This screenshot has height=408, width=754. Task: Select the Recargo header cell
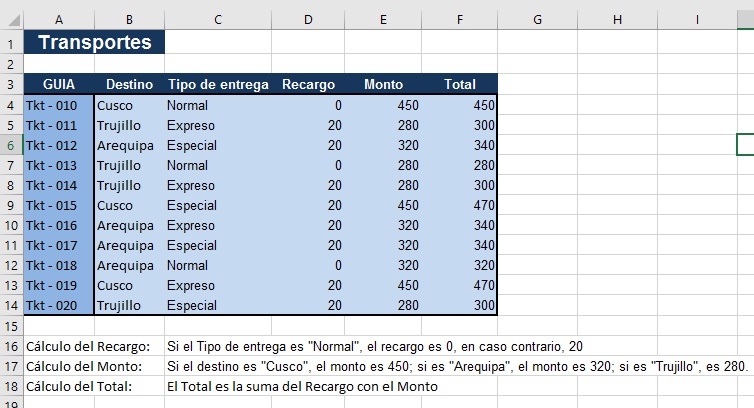tap(308, 84)
